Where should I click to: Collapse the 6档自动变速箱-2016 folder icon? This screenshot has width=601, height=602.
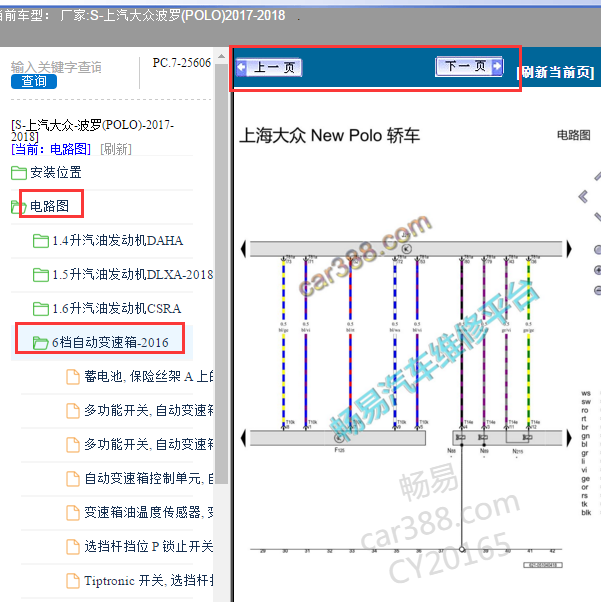click(x=40, y=343)
